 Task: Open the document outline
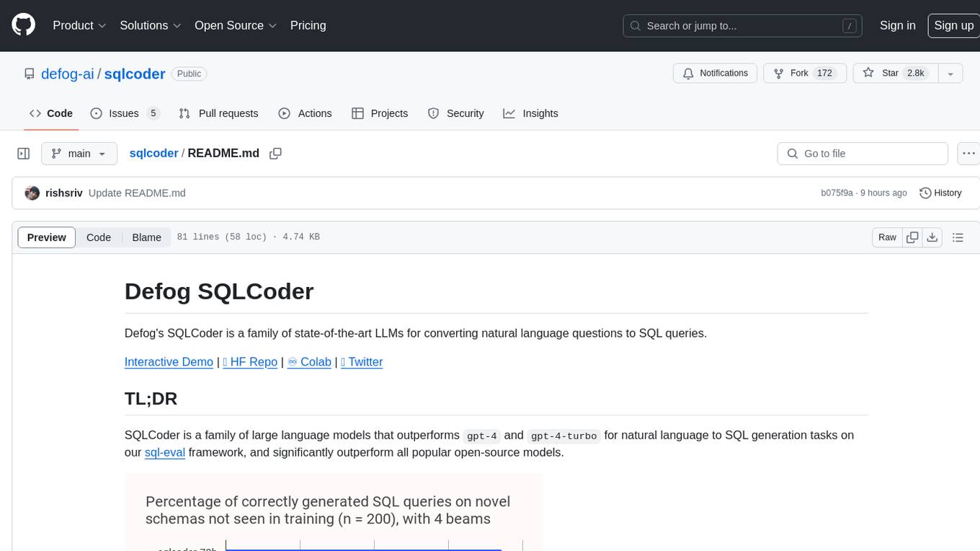958,237
